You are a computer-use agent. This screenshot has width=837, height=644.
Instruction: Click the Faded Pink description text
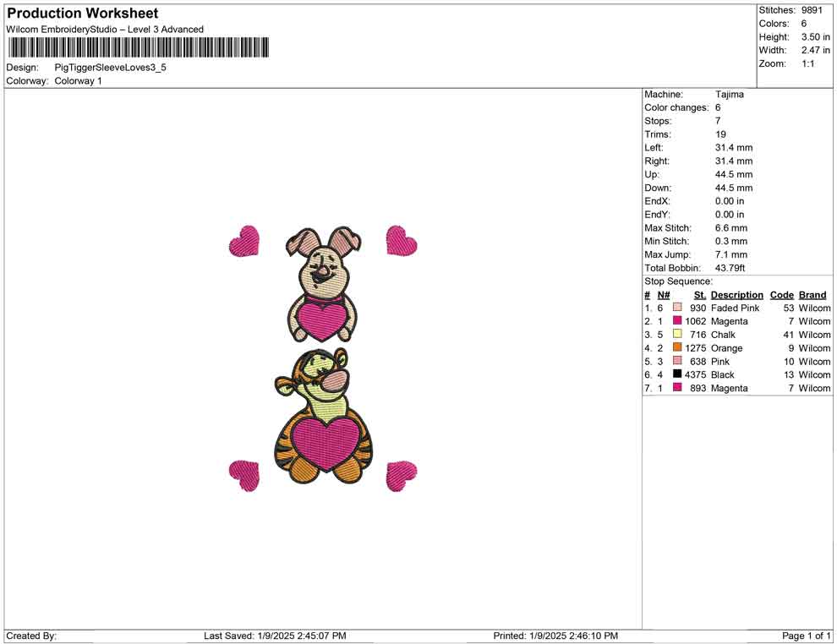pos(735,308)
